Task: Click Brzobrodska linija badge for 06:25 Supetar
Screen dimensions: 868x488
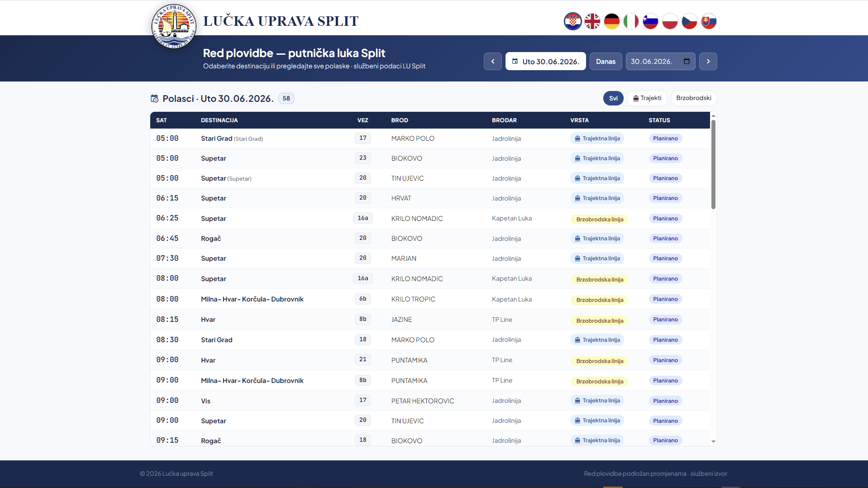Action: tap(599, 220)
